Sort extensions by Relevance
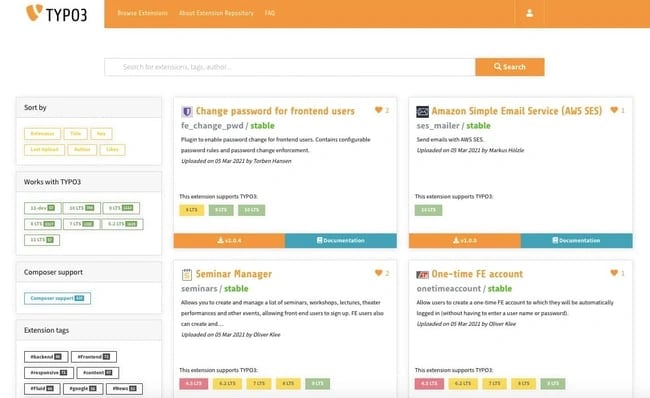This screenshot has width=650, height=398. tap(42, 134)
